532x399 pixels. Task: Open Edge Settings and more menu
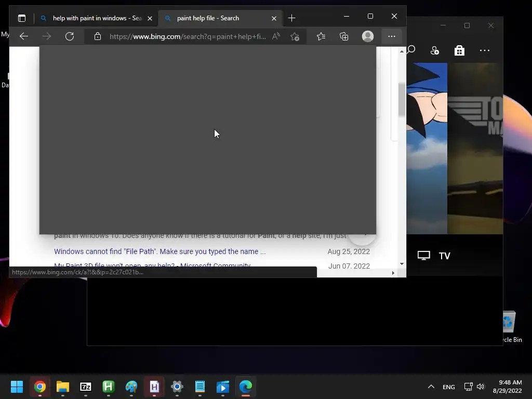click(392, 36)
